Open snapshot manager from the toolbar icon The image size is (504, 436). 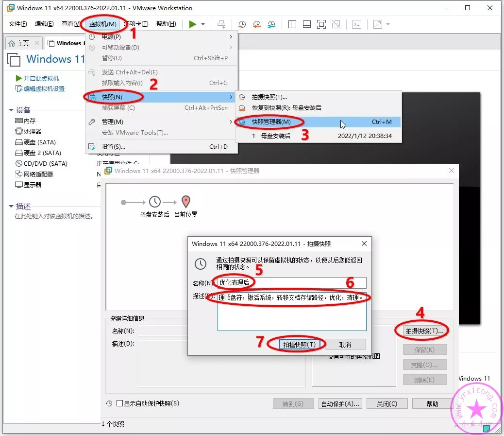pos(271,24)
